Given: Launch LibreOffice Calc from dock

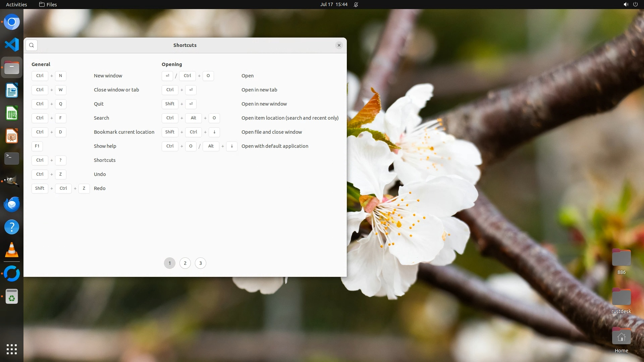Looking at the screenshot, I should point(12,113).
